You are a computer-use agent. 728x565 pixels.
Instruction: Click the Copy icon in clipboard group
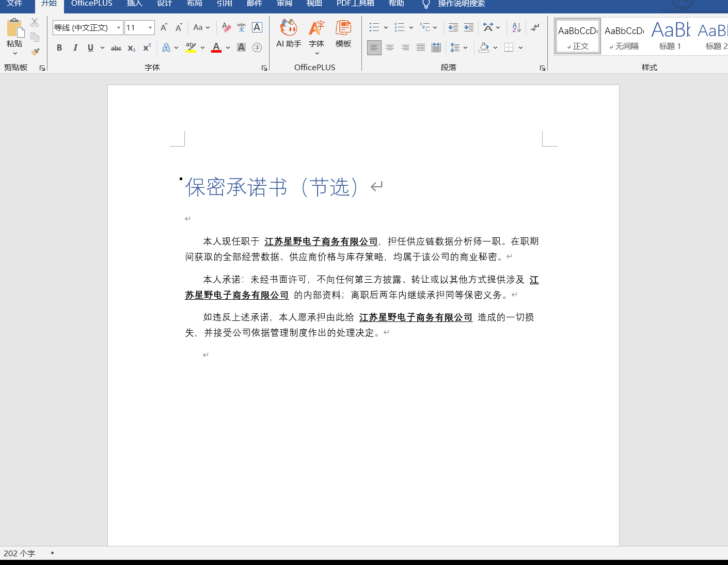coord(35,37)
